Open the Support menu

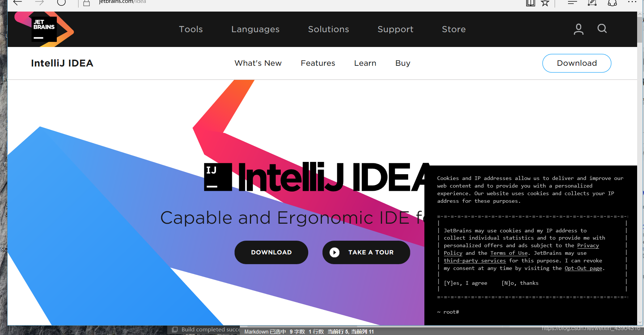pos(395,29)
